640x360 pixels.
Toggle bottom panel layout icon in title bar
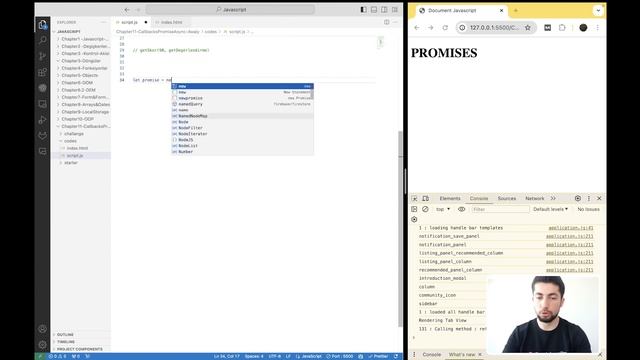(374, 9)
